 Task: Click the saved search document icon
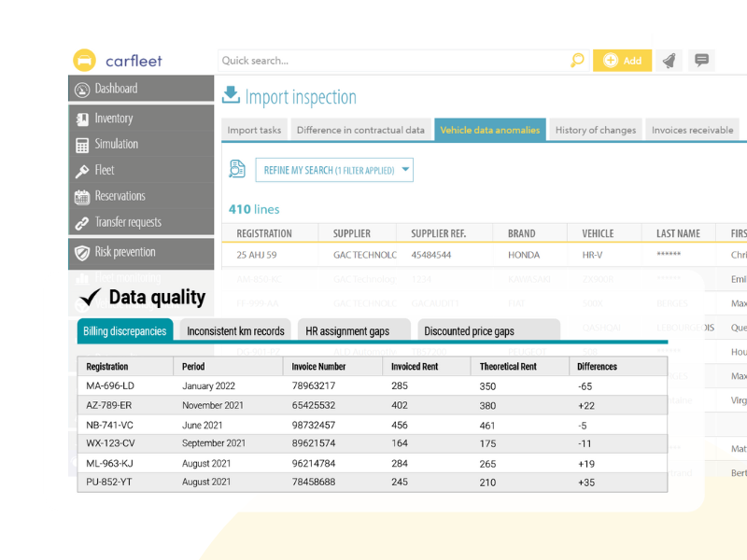click(237, 170)
